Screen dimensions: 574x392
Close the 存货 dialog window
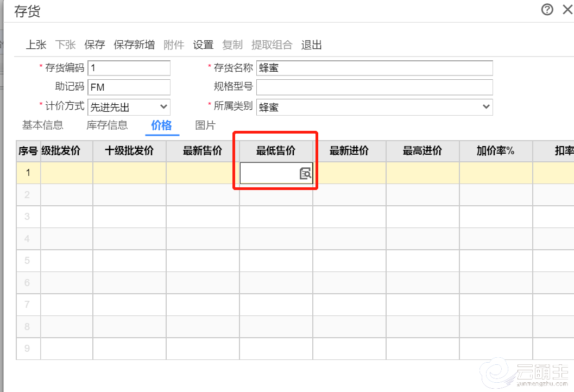(567, 9)
